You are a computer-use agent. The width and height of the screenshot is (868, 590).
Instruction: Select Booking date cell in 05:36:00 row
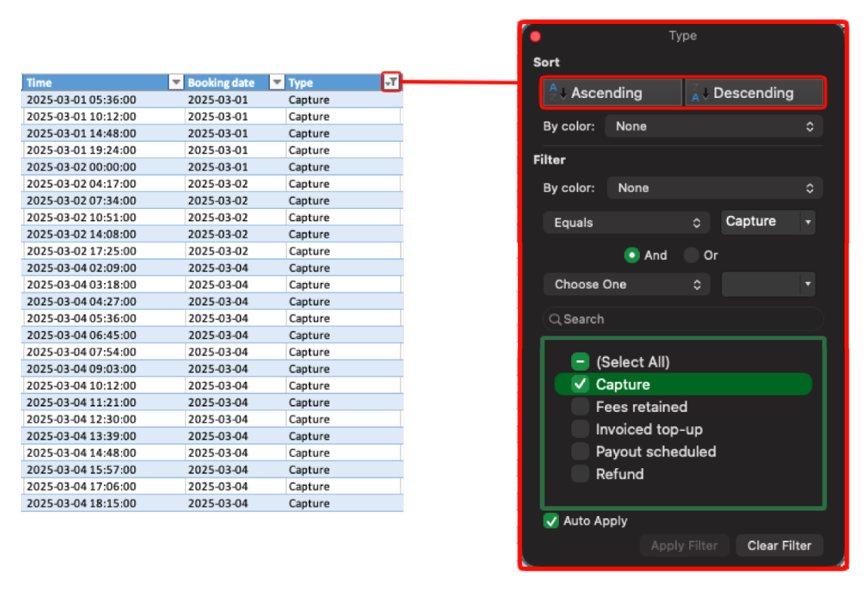[235, 99]
